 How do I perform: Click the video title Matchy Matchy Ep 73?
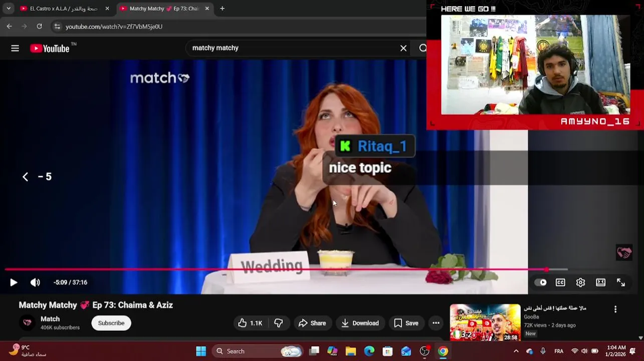(x=96, y=305)
